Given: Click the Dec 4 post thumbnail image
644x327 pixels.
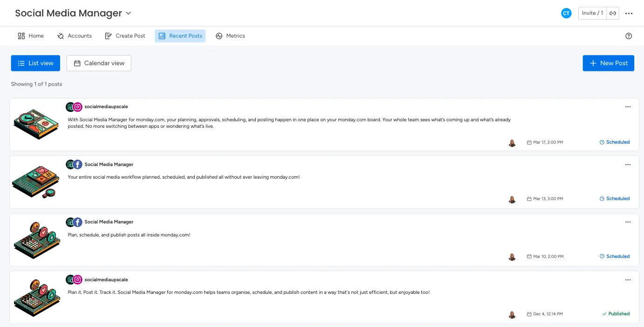Looking at the screenshot, I should click(36, 298).
